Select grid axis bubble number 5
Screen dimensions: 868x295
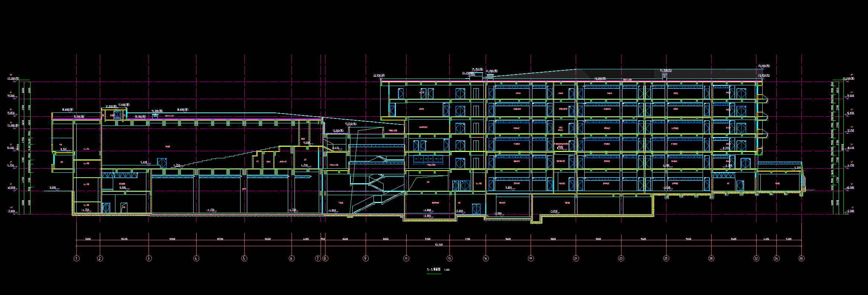click(244, 258)
